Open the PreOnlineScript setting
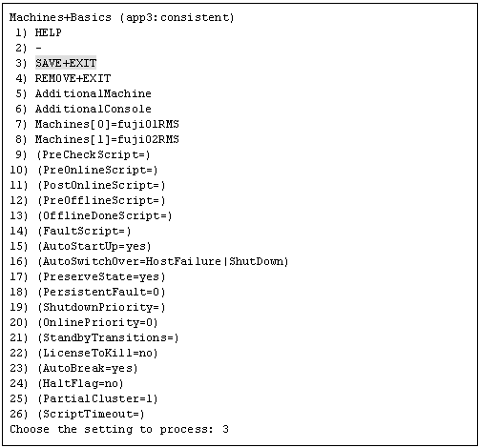The image size is (479, 448). coord(97,170)
